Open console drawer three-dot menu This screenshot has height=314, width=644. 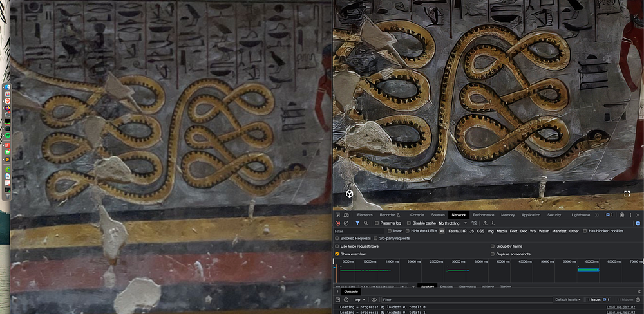click(337, 291)
